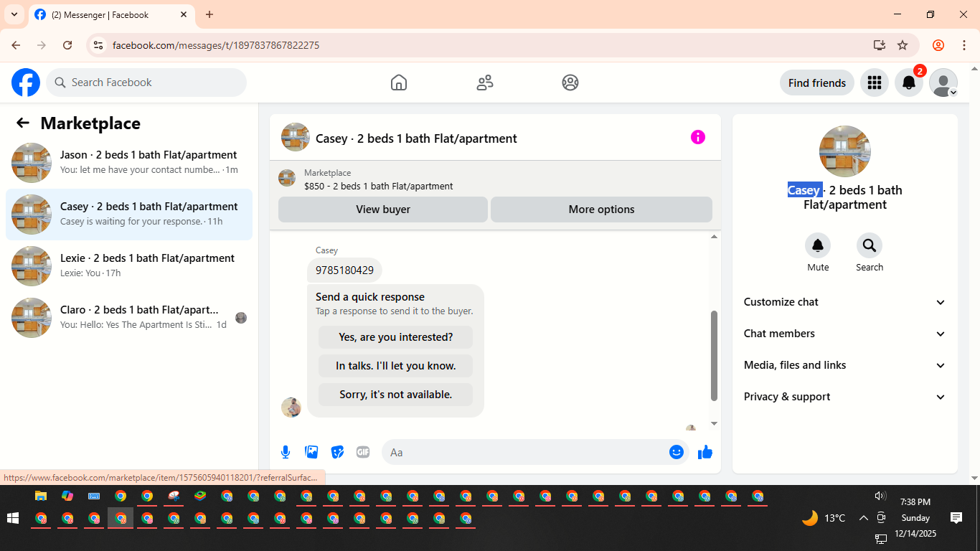Open a new browser tab

[x=209, y=14]
